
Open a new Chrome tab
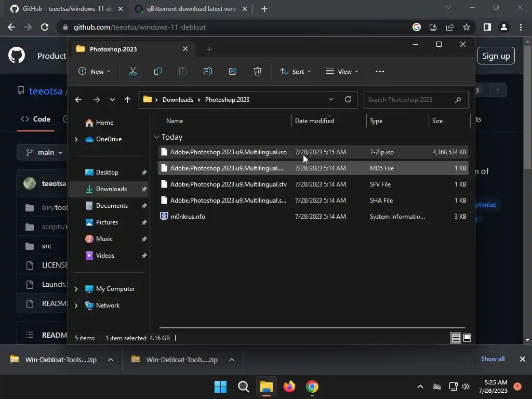264,9
